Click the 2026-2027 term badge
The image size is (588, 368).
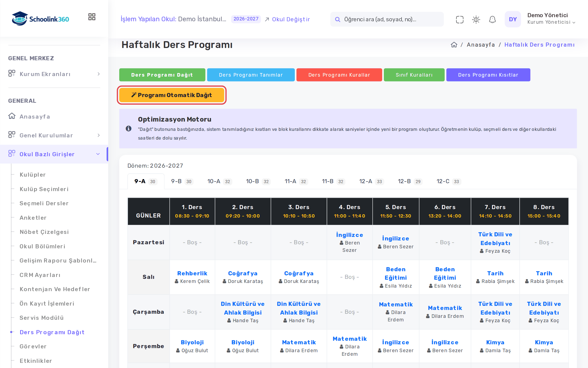(x=246, y=19)
